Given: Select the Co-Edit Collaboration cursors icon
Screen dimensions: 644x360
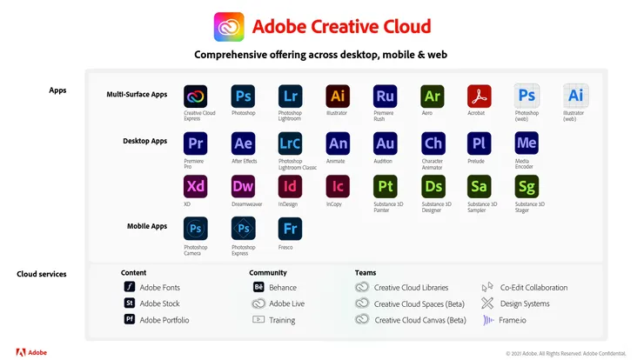Looking at the screenshot, I should pyautogui.click(x=487, y=287).
